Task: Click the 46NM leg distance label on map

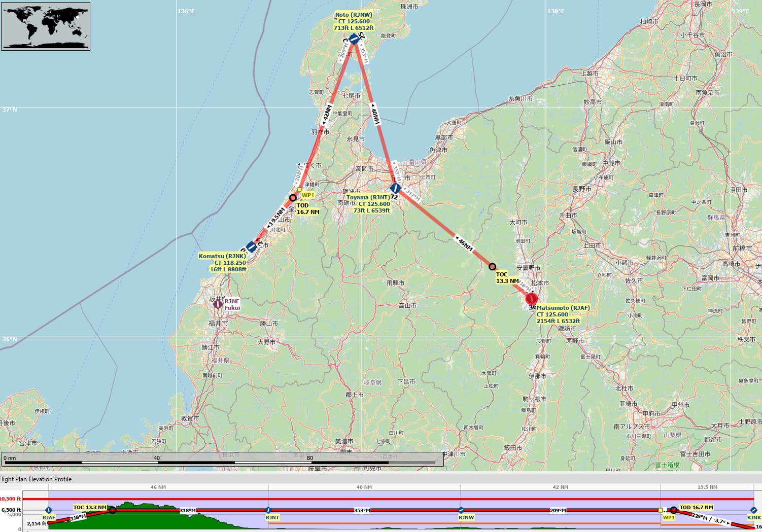Action: tap(465, 244)
